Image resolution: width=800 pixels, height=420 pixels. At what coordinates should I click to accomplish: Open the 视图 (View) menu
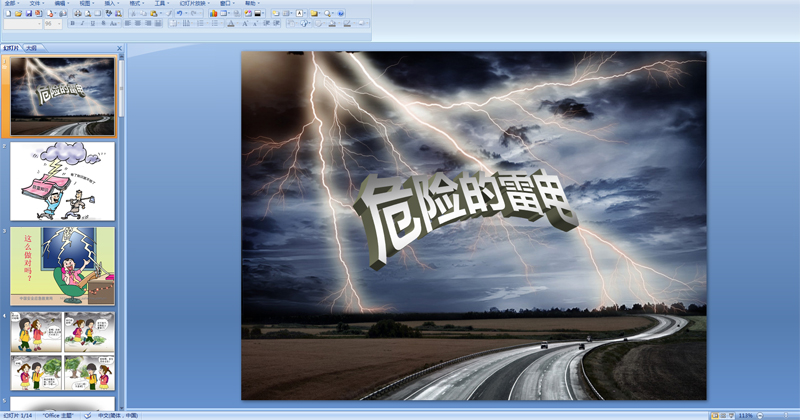86,3
